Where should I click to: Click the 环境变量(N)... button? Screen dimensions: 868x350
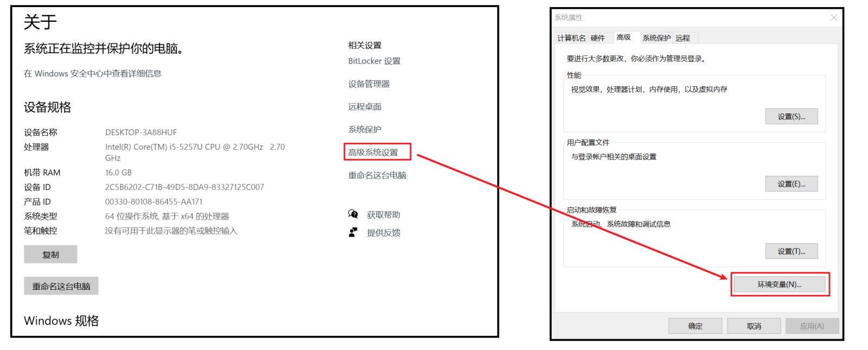click(780, 284)
